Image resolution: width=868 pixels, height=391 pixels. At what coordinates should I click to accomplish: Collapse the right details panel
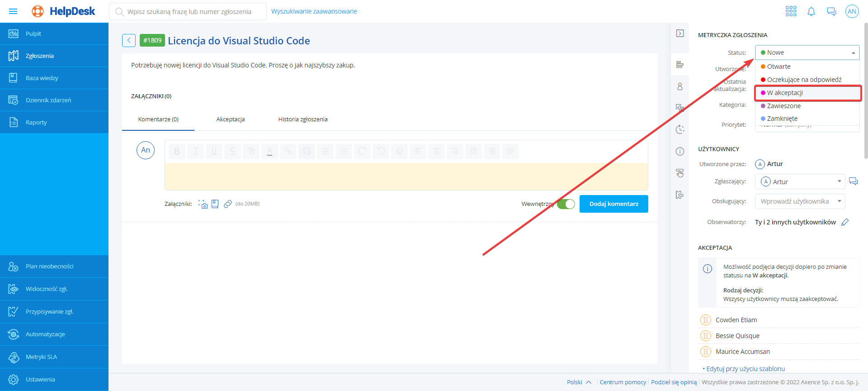point(680,33)
